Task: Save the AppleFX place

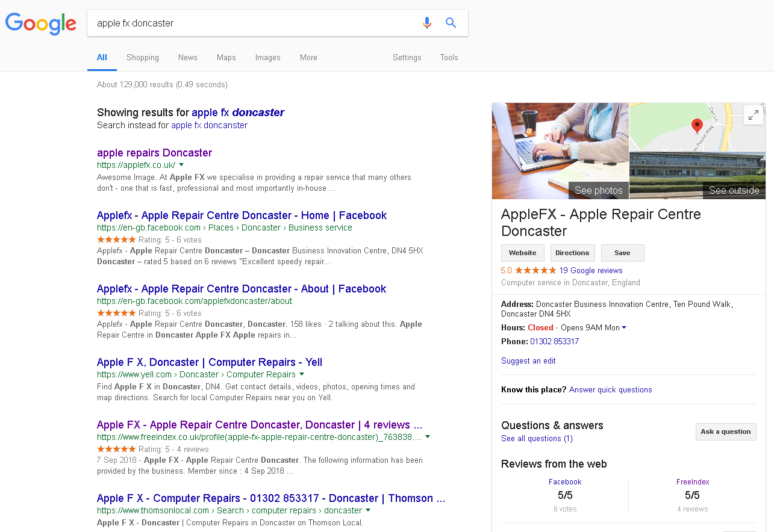Action: pos(623,253)
